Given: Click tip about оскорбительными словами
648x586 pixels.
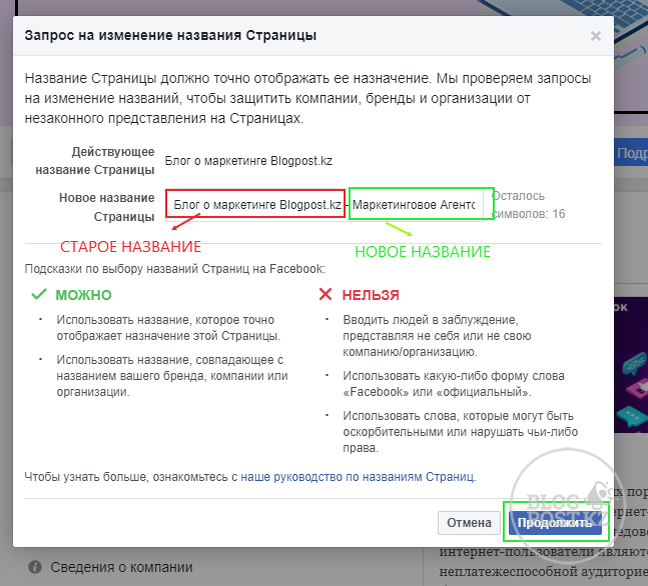Looking at the screenshot, I should 460,431.
